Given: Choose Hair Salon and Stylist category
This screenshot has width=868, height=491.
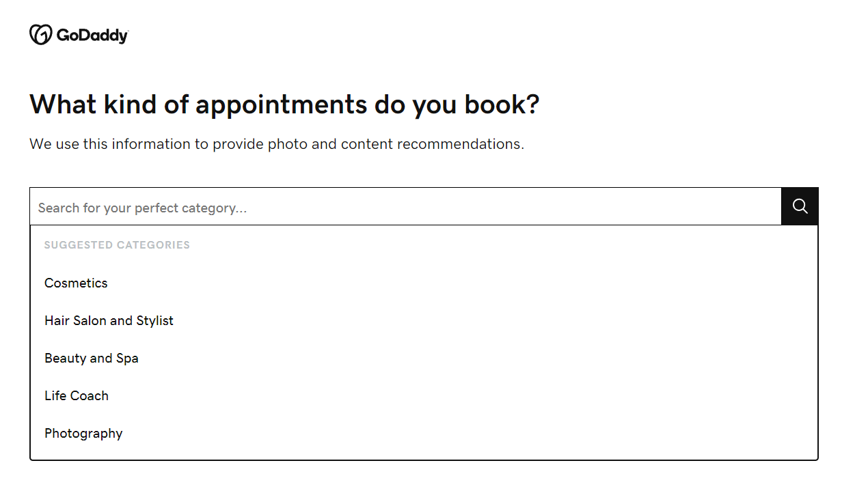Looking at the screenshot, I should (109, 321).
